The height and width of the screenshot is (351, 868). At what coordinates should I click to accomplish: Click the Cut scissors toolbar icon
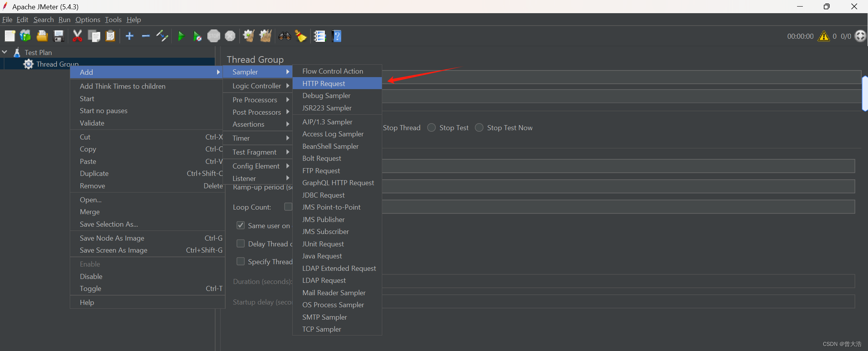77,36
